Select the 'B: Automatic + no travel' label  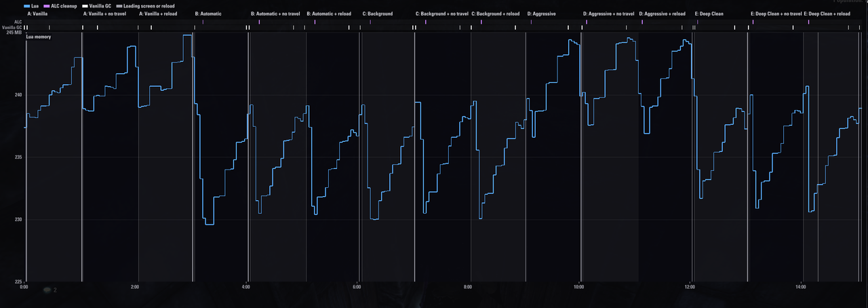point(275,14)
